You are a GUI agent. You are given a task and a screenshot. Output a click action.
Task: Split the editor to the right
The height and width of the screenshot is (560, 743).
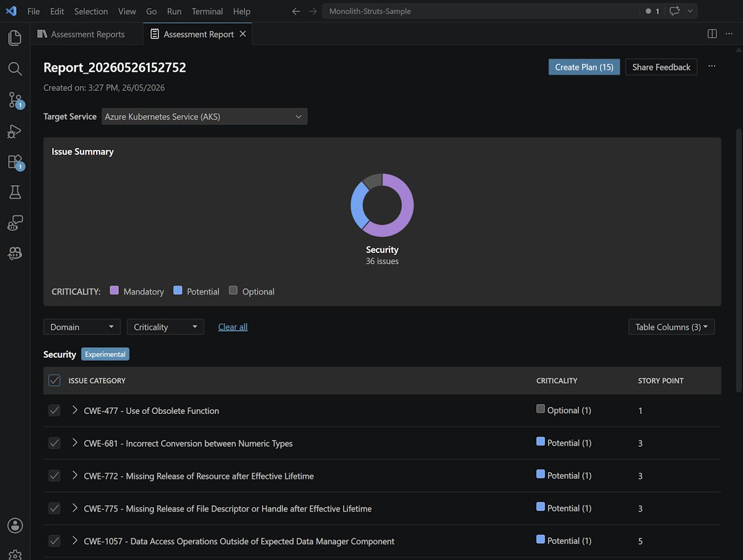coord(712,34)
